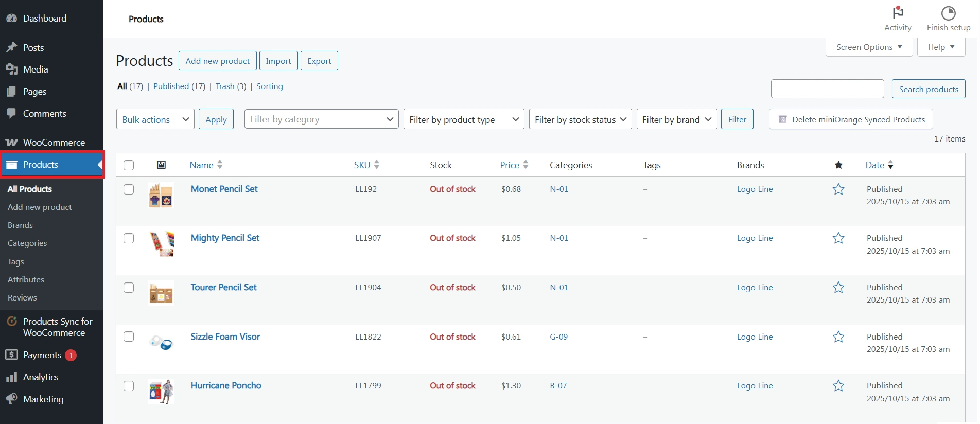Open the Filter by stock status dropdown

580,119
